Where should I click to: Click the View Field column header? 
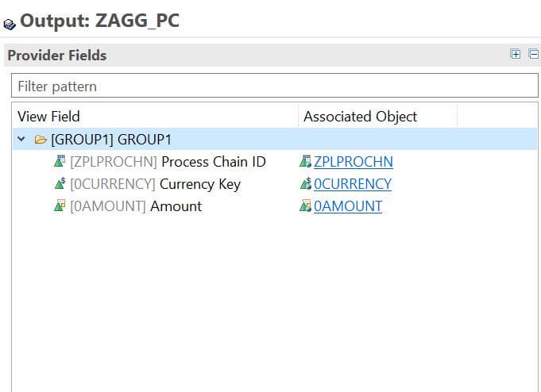[x=155, y=116]
